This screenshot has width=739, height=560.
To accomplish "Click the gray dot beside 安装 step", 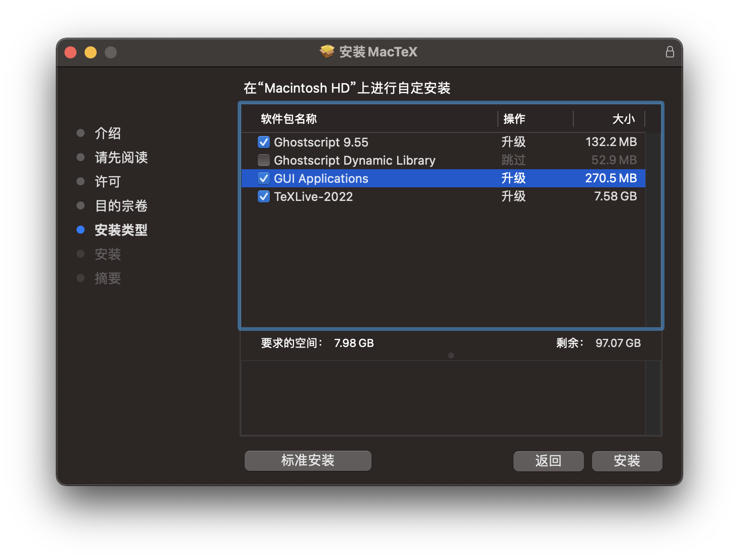I will [81, 254].
